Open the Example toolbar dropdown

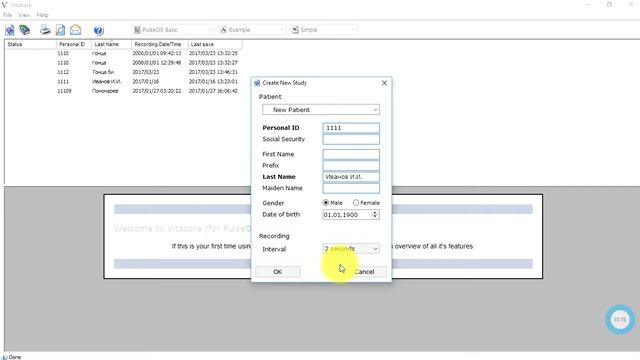click(x=252, y=30)
